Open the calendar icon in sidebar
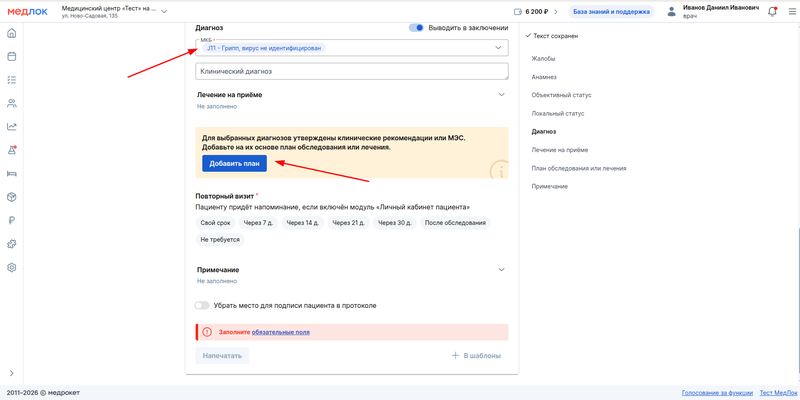The image size is (800, 400). point(12,56)
